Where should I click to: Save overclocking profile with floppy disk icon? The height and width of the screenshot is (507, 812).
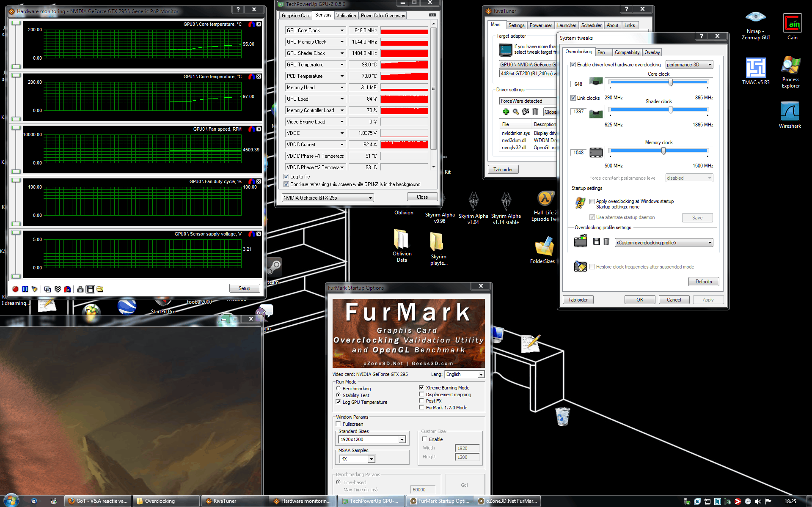[x=596, y=242]
